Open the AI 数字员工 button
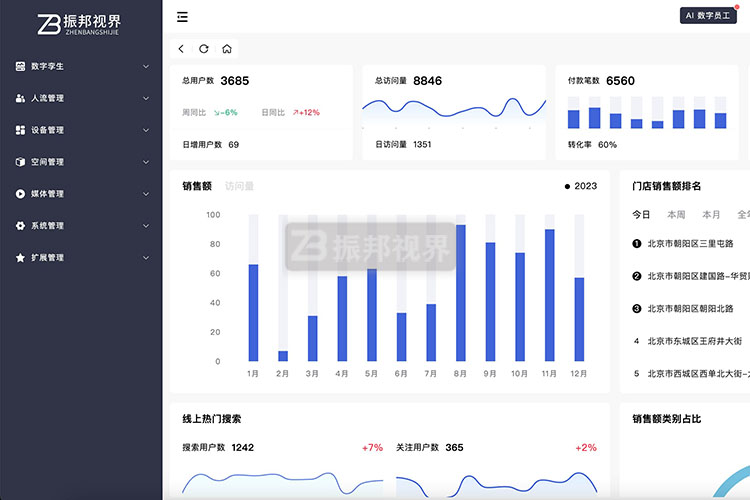This screenshot has width=750, height=500. click(x=709, y=15)
